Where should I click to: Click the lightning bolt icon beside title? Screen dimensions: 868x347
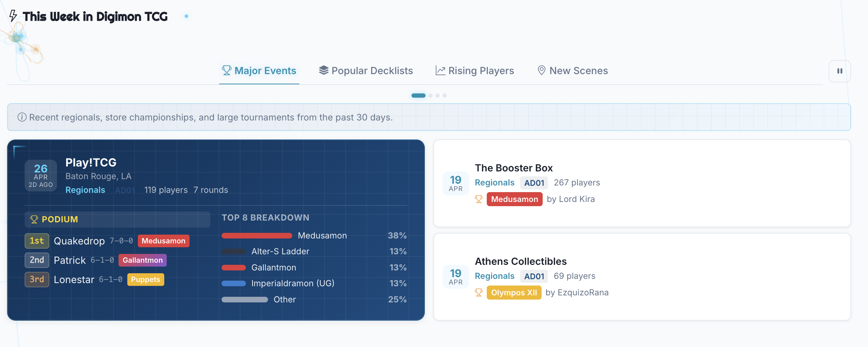click(x=13, y=16)
